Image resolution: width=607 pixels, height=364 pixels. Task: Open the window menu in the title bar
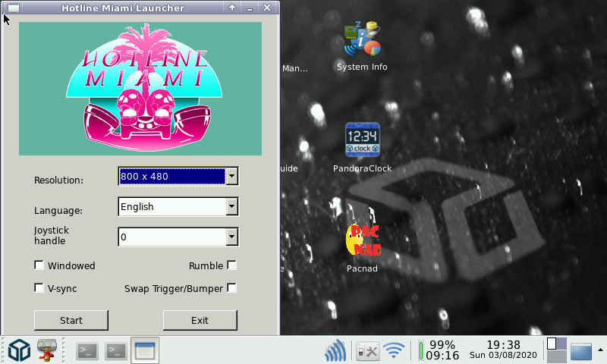(13, 8)
